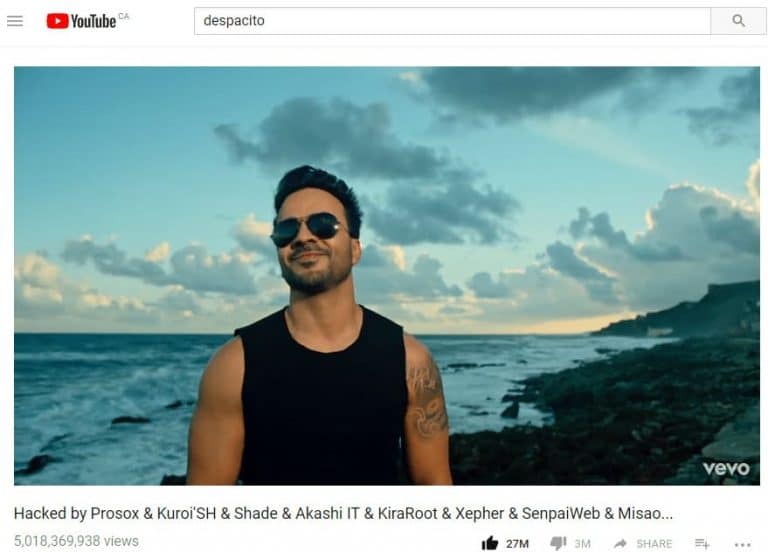
Task: Click the magnifier search button
Action: coord(738,21)
